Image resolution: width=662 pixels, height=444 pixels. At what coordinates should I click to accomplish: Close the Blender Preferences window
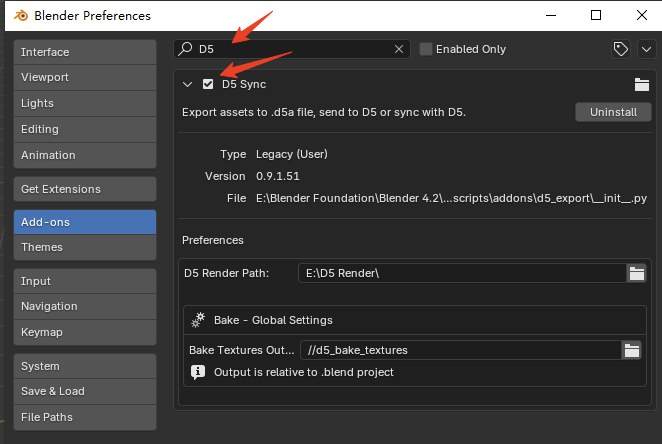pos(641,16)
